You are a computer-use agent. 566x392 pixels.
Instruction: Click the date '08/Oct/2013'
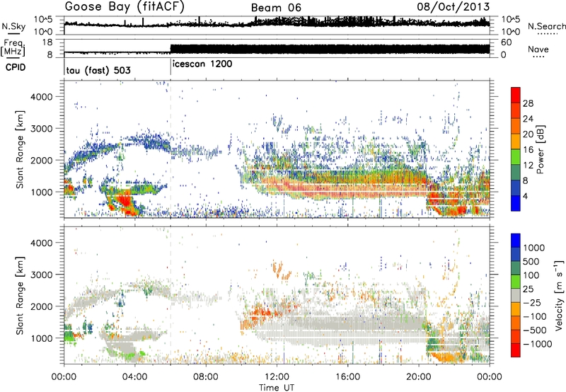tap(454, 7)
